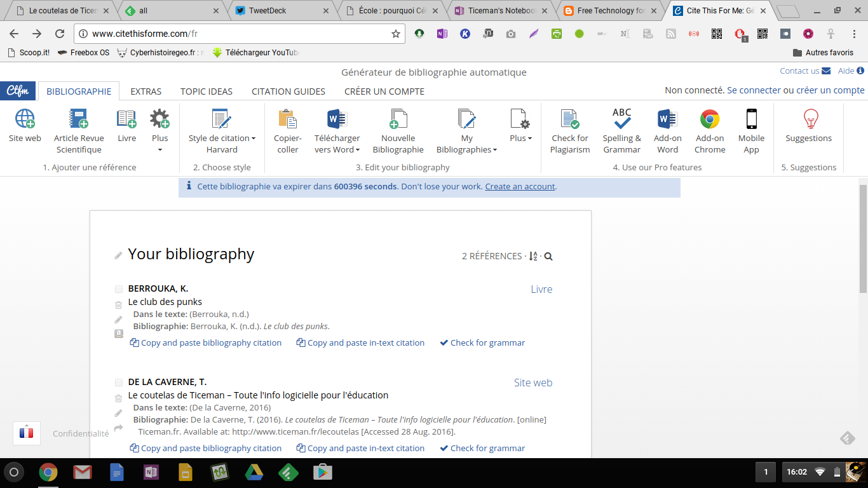
Task: Open Télécharger vers Word dropdown
Action: click(x=337, y=132)
